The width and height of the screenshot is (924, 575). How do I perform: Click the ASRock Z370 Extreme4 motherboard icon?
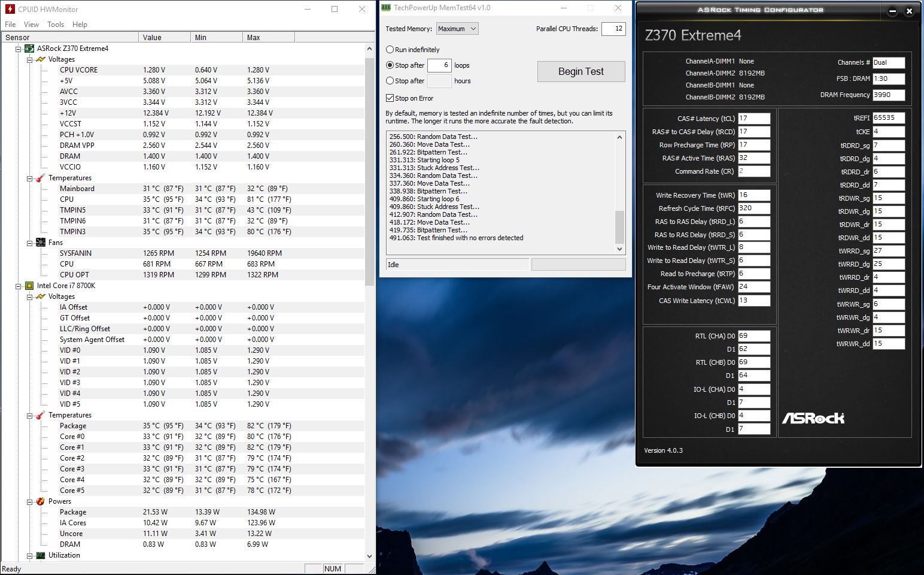click(29, 49)
